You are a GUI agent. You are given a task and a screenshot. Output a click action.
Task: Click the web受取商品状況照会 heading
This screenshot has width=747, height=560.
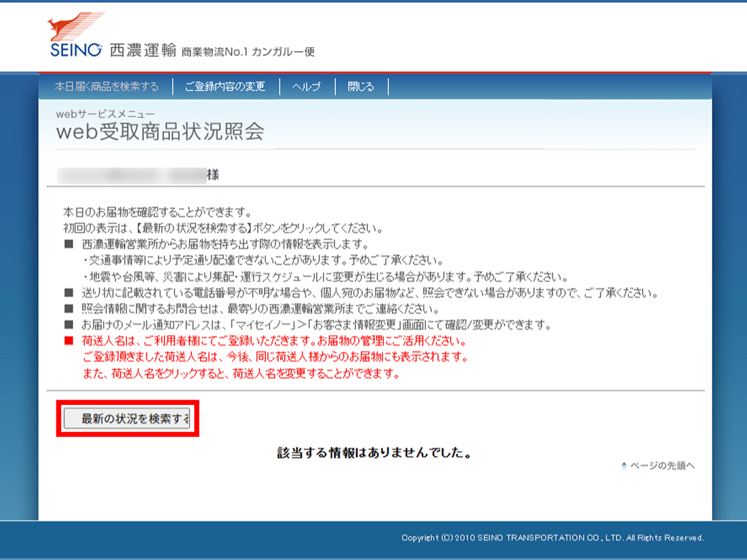click(160, 132)
